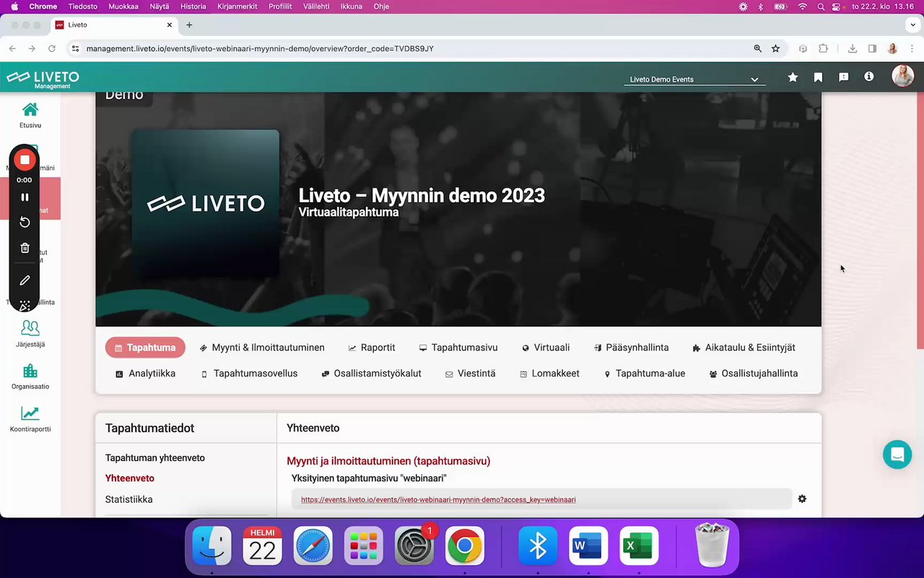Click the Chrome address bar URL
Image resolution: width=924 pixels, height=578 pixels.
pyautogui.click(x=260, y=48)
